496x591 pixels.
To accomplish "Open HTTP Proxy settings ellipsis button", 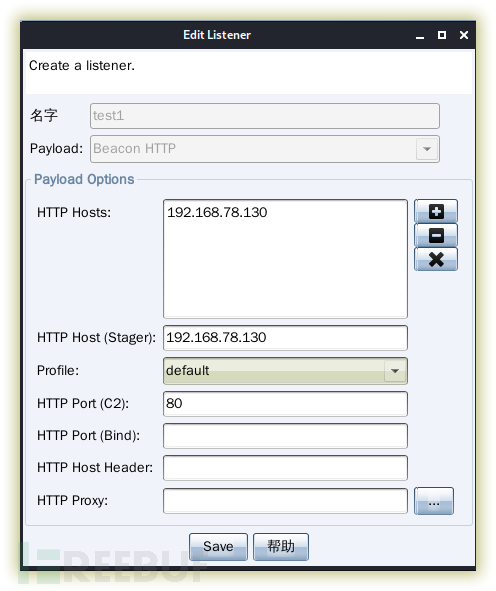I will coord(433,501).
